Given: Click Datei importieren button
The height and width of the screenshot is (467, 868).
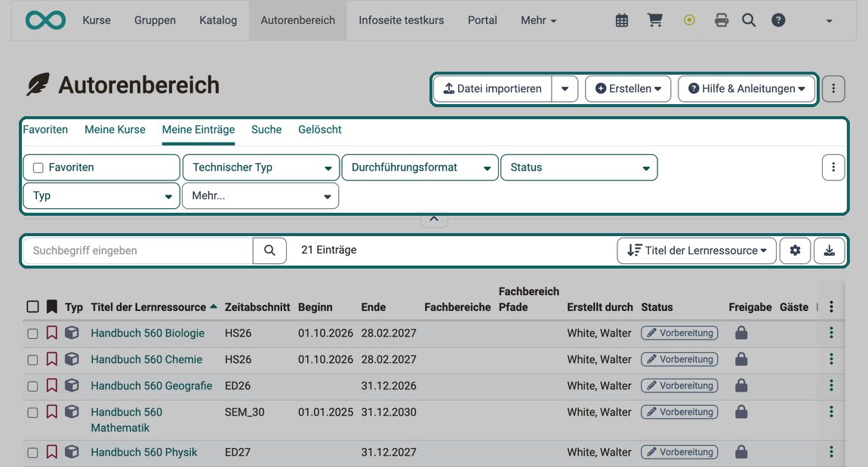Looking at the screenshot, I should [493, 88].
